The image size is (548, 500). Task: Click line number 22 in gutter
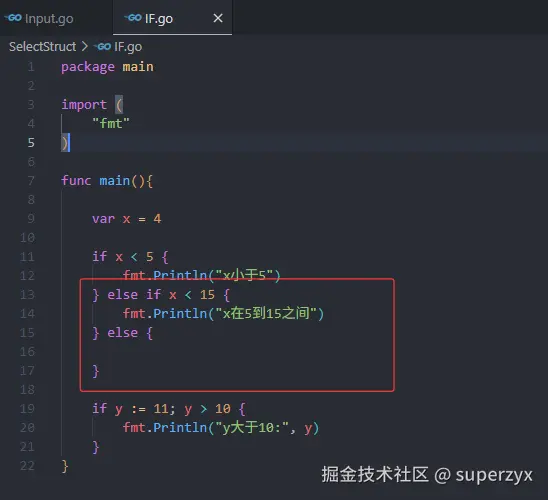27,466
